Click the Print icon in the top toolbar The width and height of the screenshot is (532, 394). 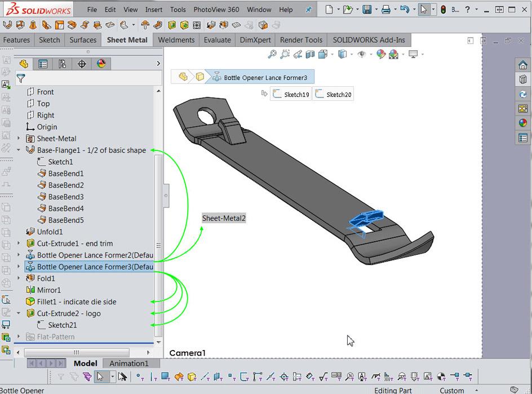pos(385,10)
